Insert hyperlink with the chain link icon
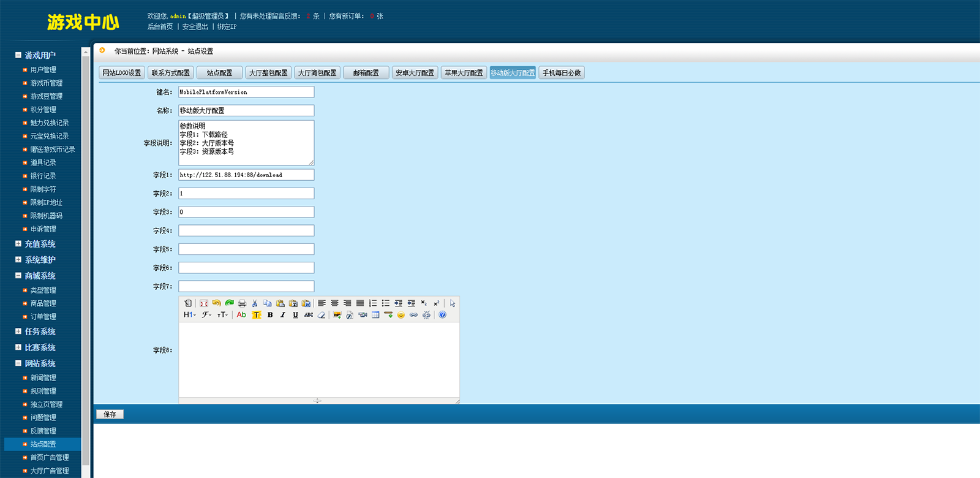The image size is (980, 478). (x=414, y=315)
